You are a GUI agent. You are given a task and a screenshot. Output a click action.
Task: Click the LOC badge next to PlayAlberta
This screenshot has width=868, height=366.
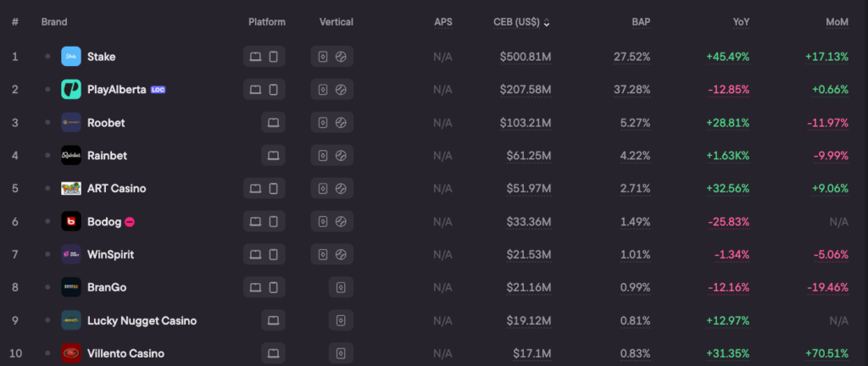(158, 90)
